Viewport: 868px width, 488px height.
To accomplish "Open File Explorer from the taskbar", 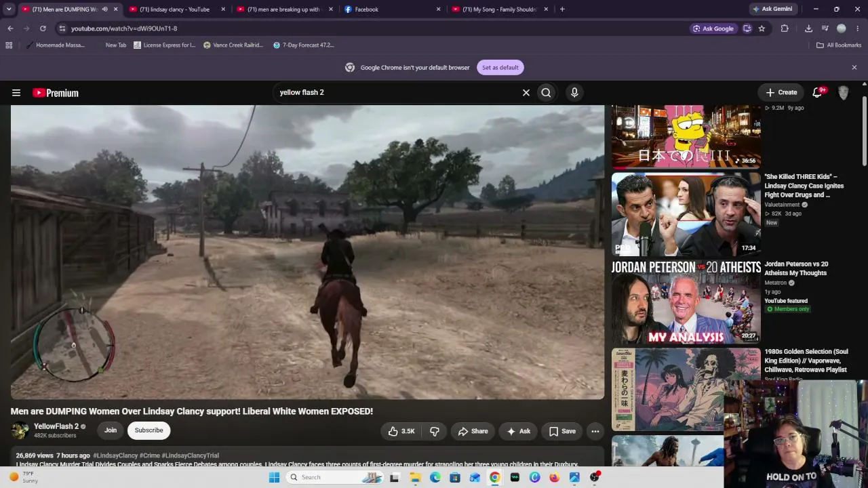I will [x=415, y=477].
